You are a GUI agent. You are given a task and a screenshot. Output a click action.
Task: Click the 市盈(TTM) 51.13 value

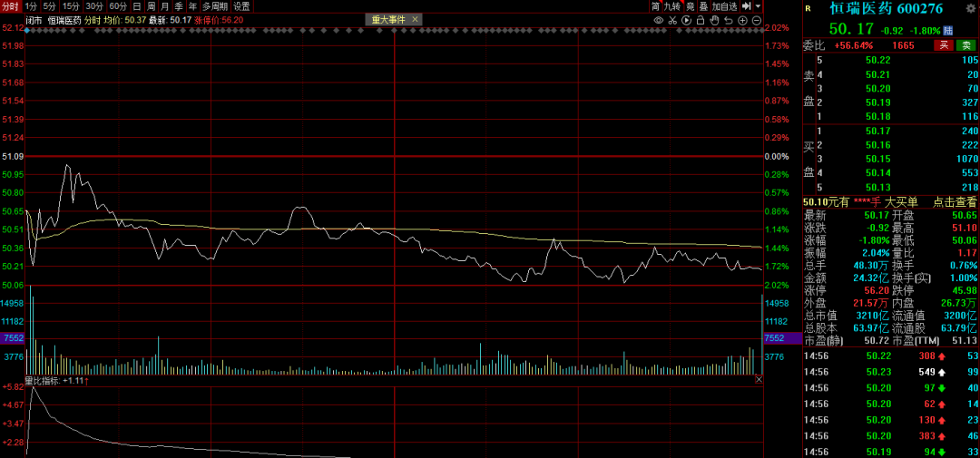[x=964, y=340]
